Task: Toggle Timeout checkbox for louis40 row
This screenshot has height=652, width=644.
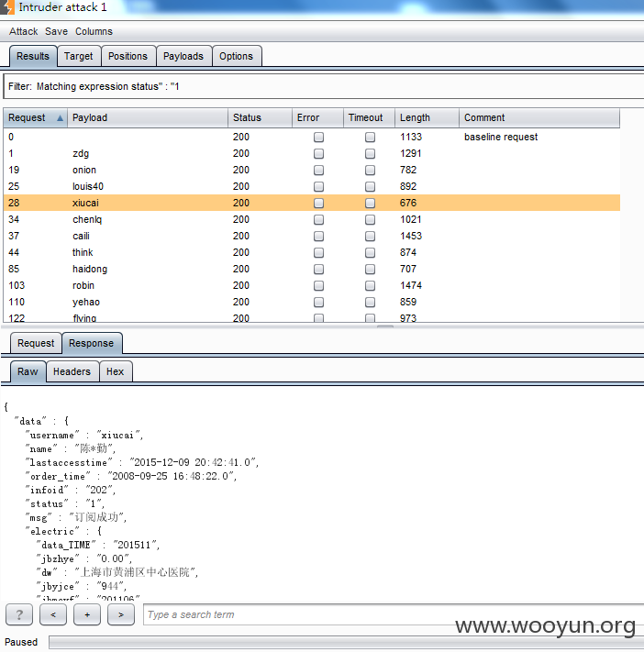Action: click(x=370, y=187)
